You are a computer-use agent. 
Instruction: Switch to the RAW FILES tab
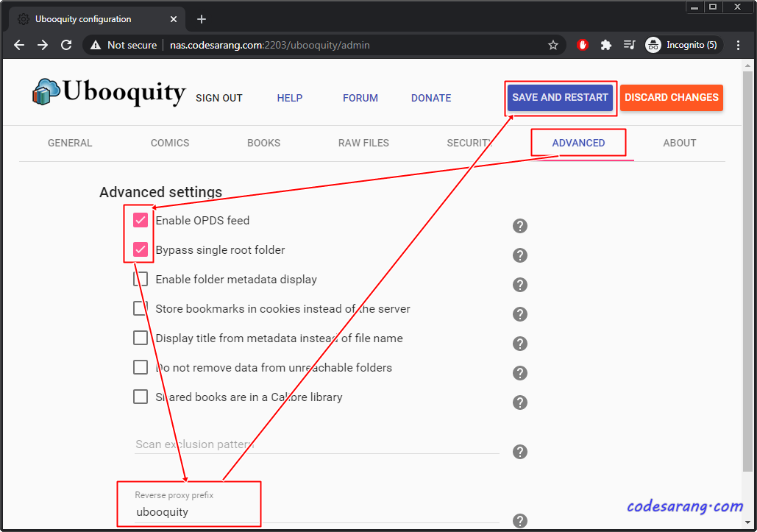(363, 143)
